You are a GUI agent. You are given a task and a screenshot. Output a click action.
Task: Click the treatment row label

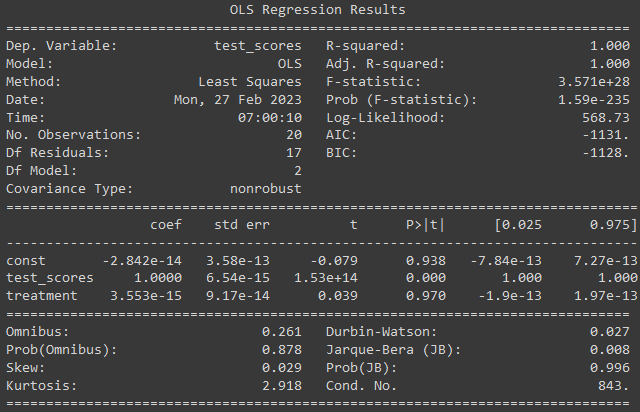pos(42,296)
